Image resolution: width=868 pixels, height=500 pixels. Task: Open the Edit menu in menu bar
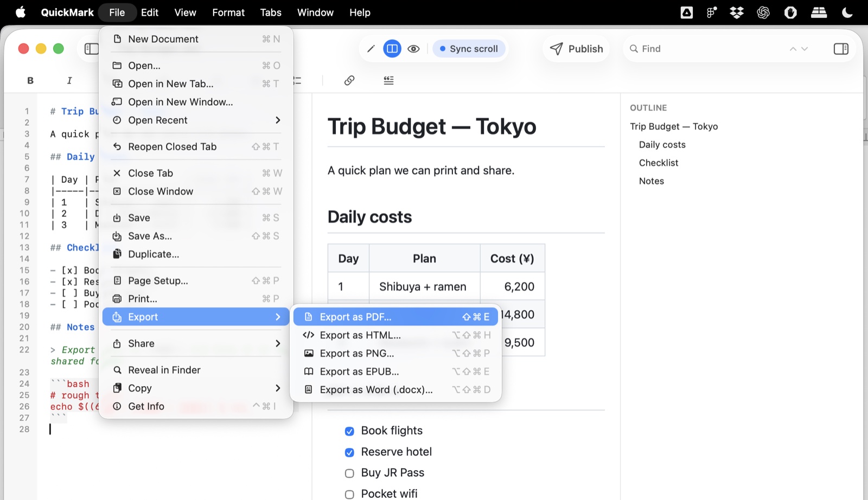(x=150, y=12)
